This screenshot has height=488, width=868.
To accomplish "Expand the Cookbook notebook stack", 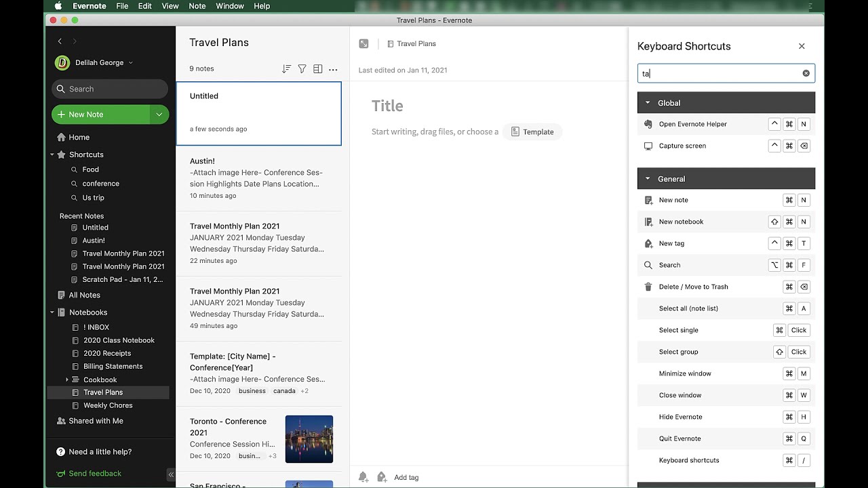I will pyautogui.click(x=66, y=380).
